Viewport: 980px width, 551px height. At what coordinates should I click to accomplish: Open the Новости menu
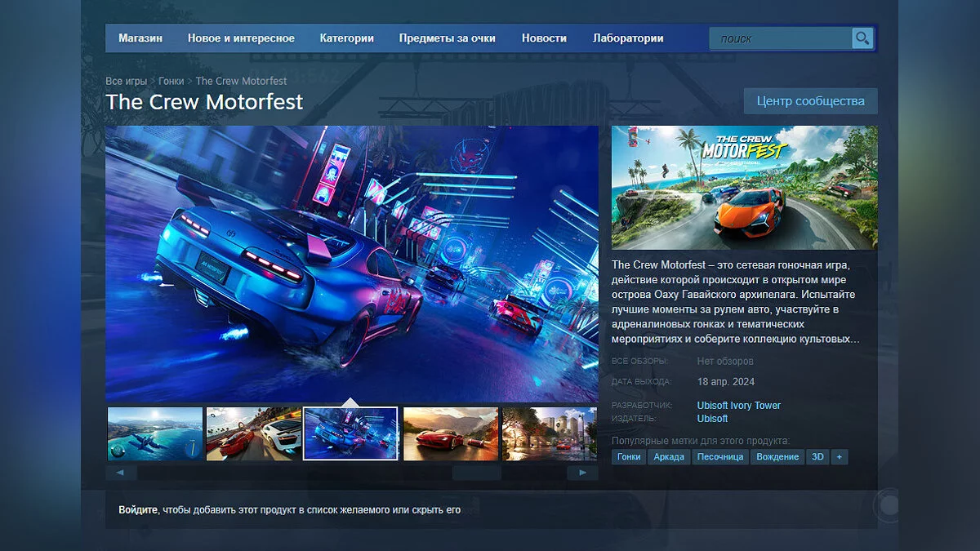[x=544, y=38]
